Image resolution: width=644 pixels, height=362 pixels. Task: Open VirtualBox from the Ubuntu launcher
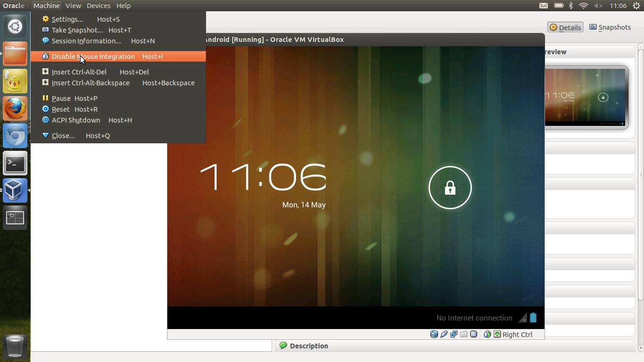15,190
